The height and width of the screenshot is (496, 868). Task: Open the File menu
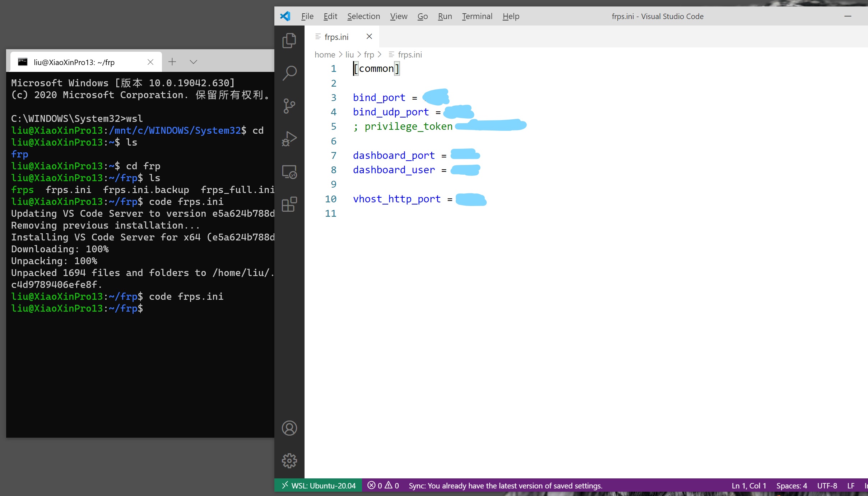pyautogui.click(x=307, y=16)
